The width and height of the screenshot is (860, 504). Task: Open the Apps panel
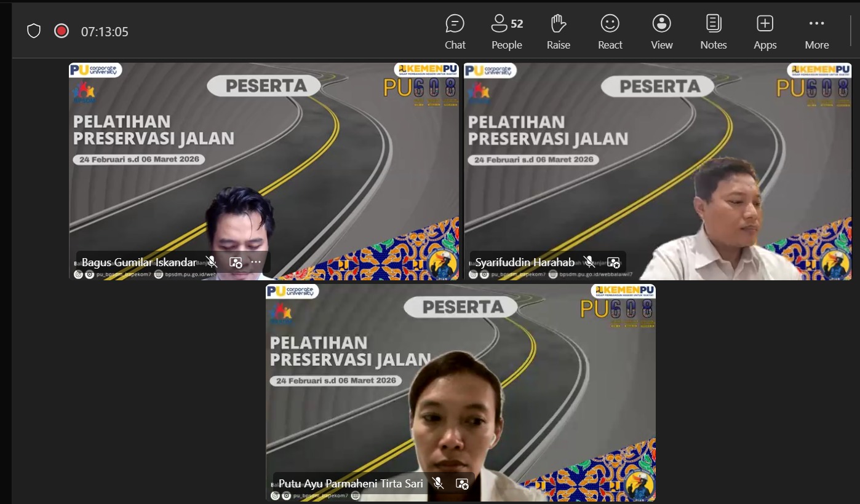pyautogui.click(x=765, y=32)
